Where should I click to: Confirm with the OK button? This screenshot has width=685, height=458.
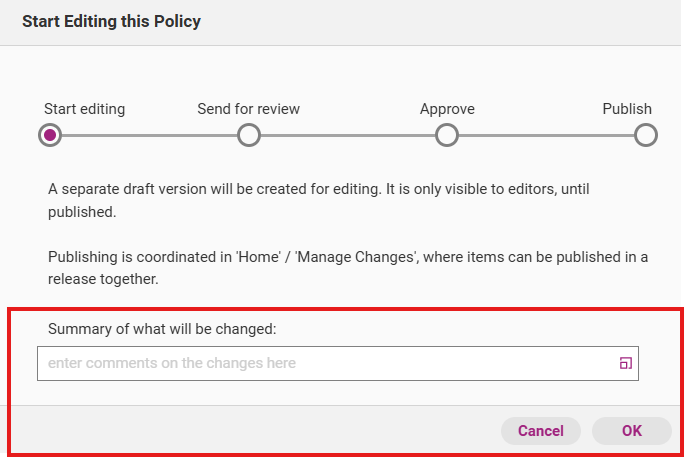click(631, 431)
